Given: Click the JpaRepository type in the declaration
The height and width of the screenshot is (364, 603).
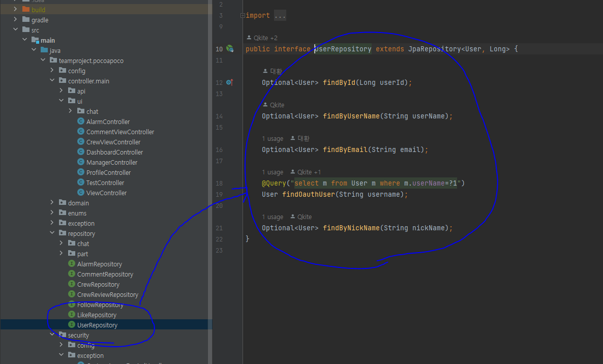Looking at the screenshot, I should coord(434,49).
